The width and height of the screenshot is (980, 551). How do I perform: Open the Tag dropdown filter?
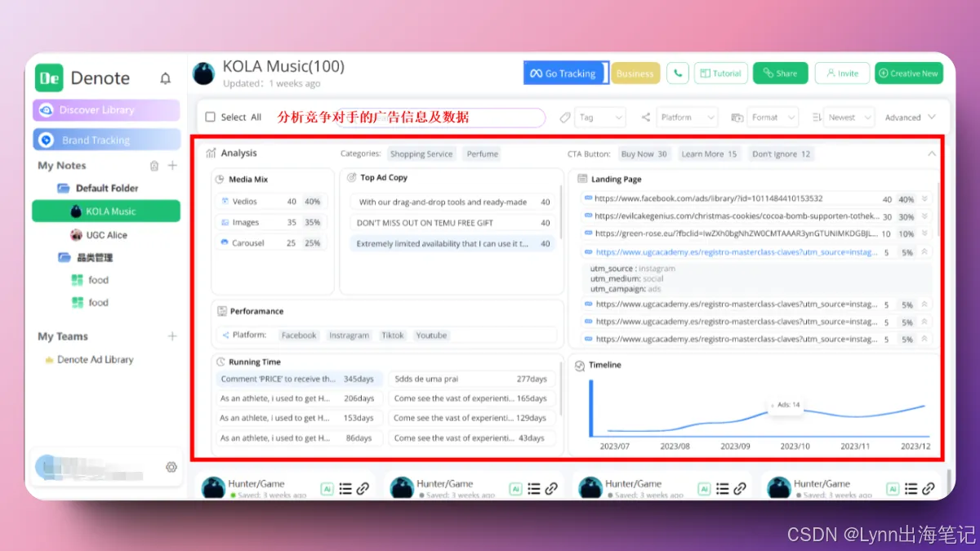click(x=599, y=118)
